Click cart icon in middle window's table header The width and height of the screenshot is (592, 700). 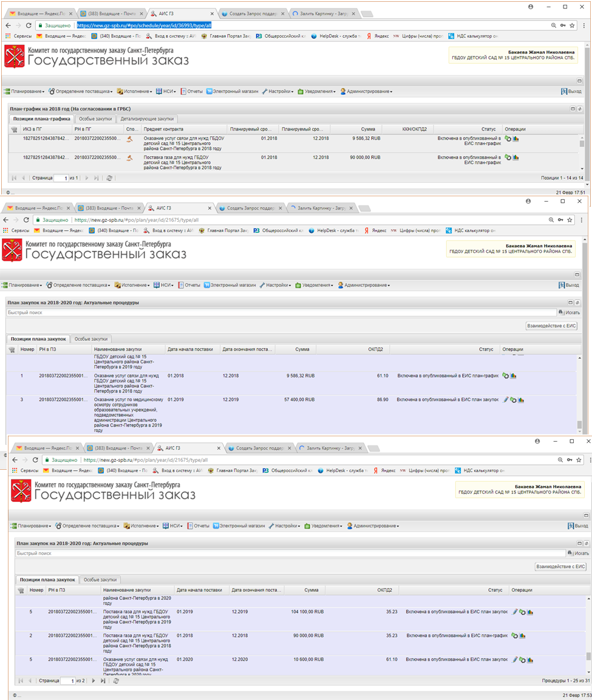coord(12,349)
